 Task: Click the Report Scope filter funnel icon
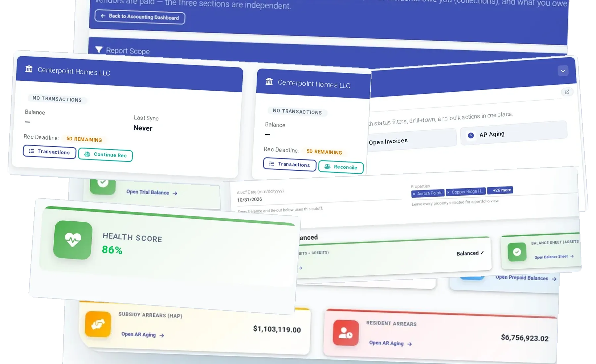pyautogui.click(x=99, y=50)
